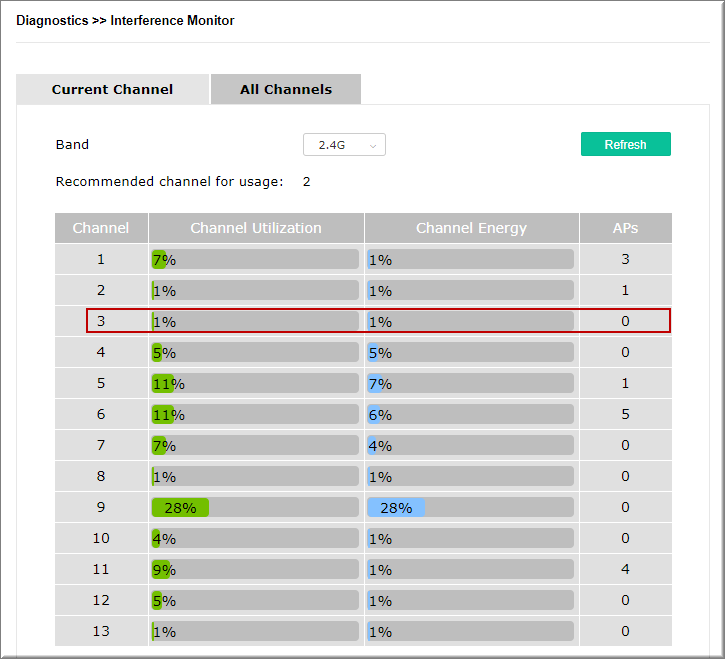725x659 pixels.
Task: Click channel 6 energy bar showing 6%
Action: (x=471, y=414)
